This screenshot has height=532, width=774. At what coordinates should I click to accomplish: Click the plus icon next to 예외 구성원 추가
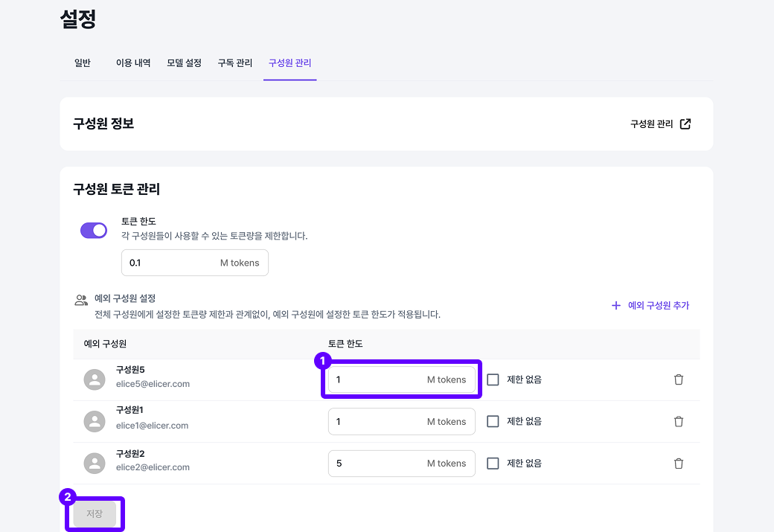click(615, 305)
